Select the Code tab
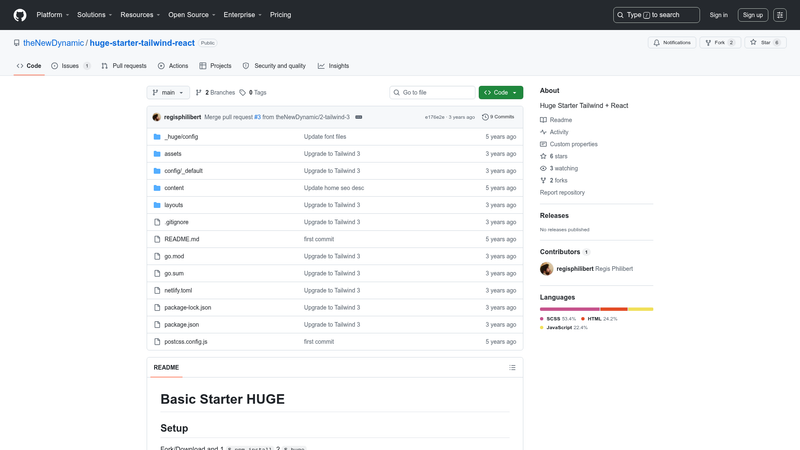This screenshot has width=800, height=450. (29, 66)
